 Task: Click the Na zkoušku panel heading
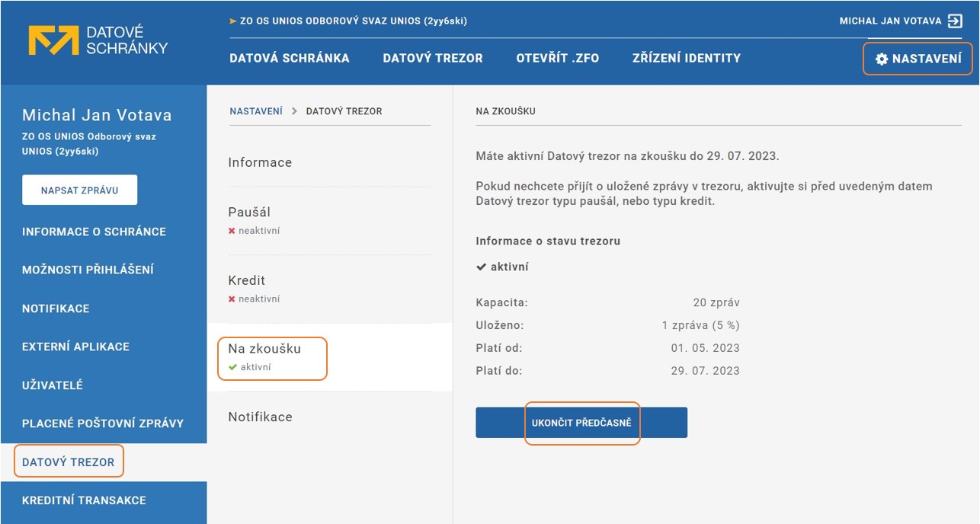pyautogui.click(x=505, y=111)
